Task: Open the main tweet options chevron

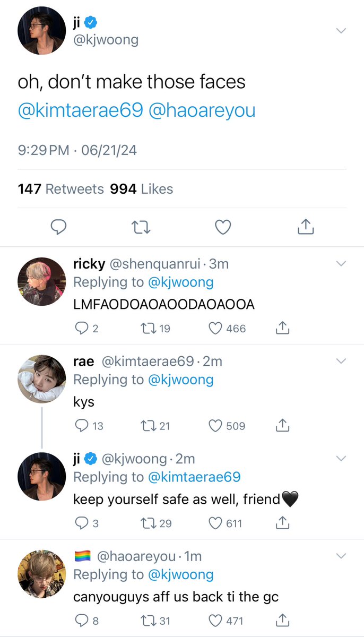Action: [x=341, y=31]
